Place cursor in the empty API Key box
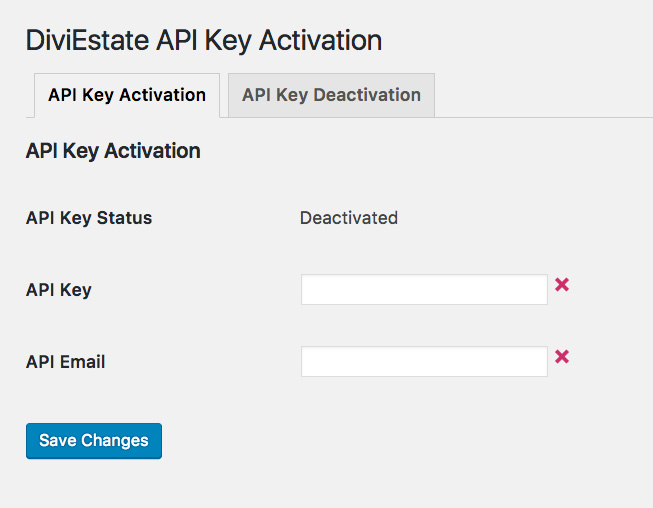 pos(424,290)
